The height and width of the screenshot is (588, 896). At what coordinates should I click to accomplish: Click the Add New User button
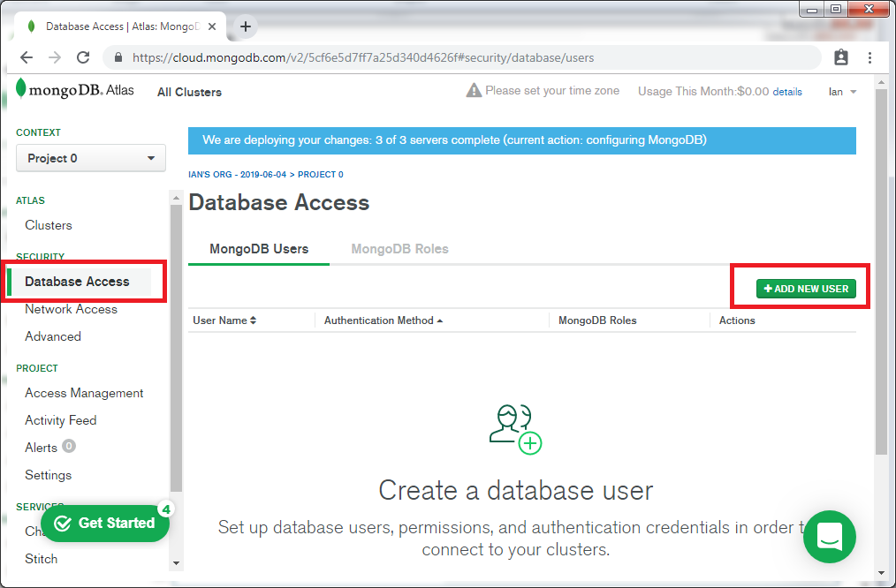[806, 289]
